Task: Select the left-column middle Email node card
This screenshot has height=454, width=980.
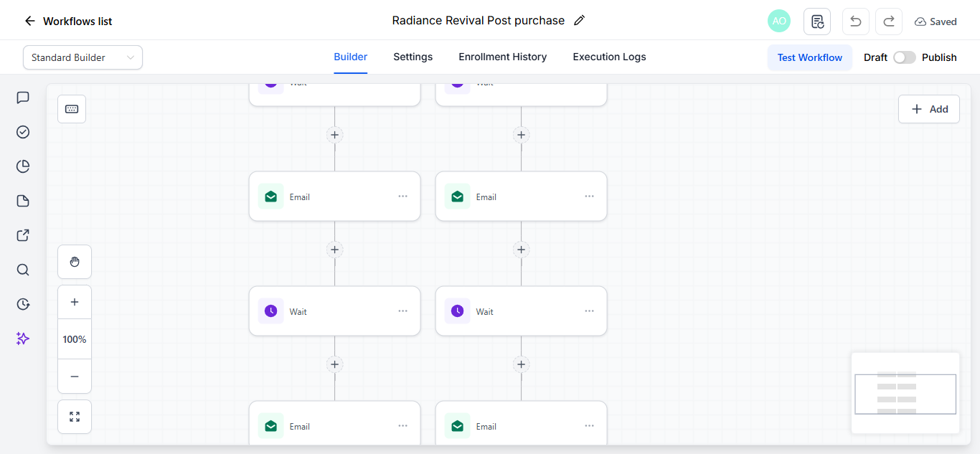Action: 335,197
